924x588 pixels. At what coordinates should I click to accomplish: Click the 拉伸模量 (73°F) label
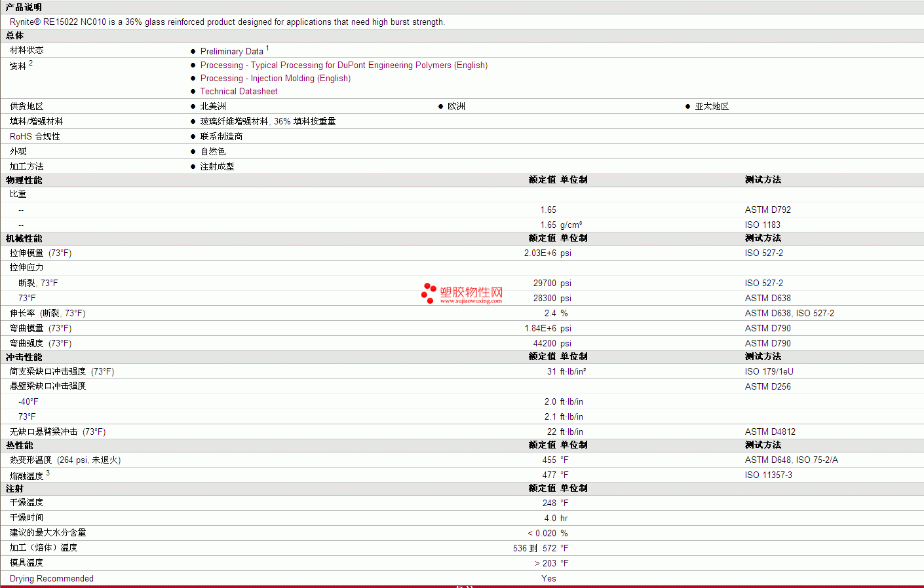[41, 253]
